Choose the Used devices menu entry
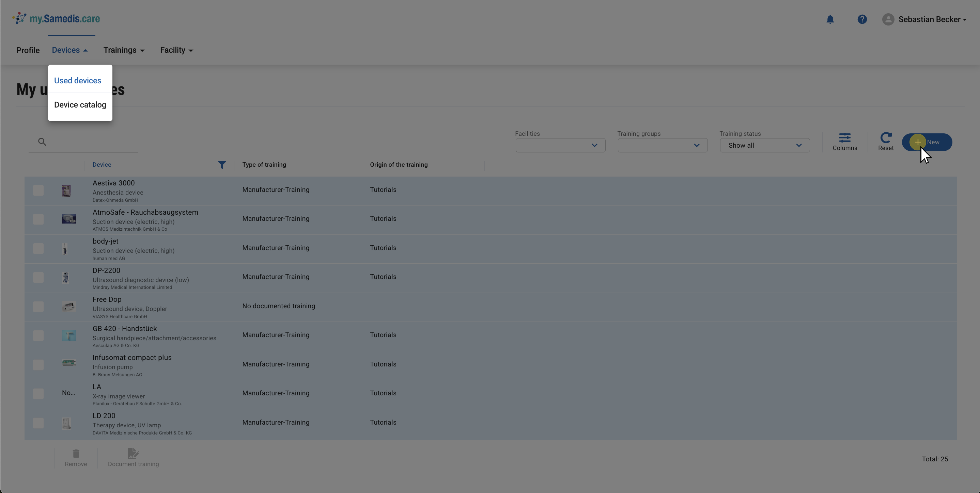 click(x=78, y=81)
